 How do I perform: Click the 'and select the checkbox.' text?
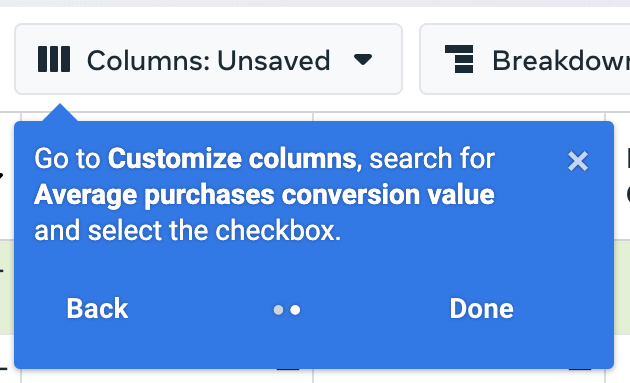point(188,231)
